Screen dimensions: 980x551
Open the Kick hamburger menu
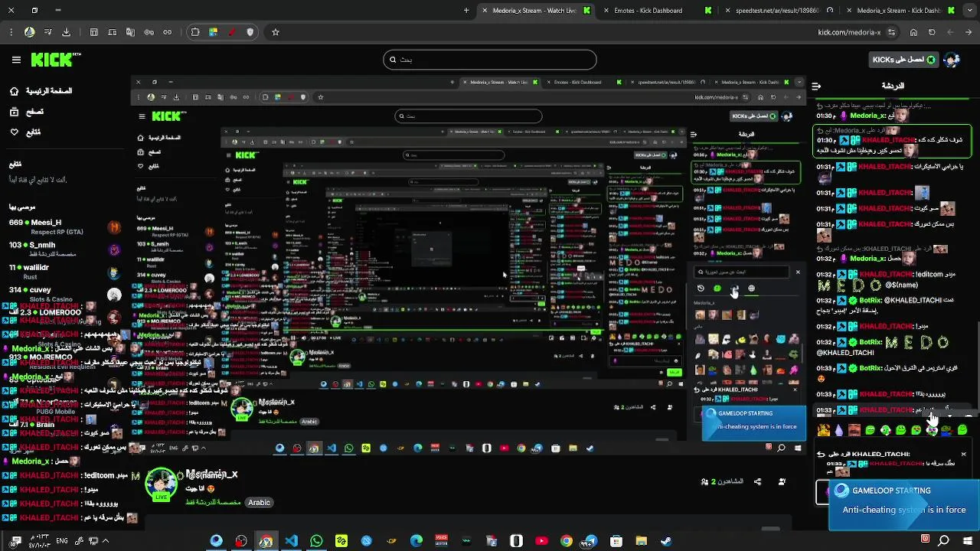16,60
